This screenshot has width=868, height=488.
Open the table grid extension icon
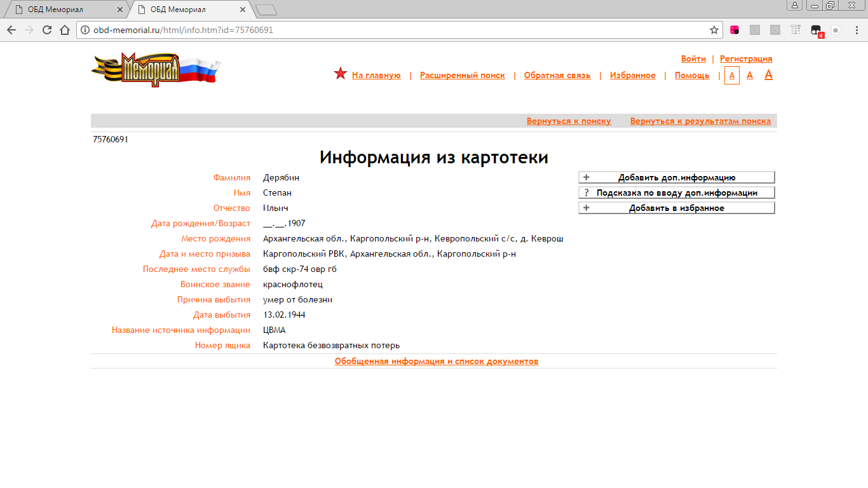tap(796, 30)
